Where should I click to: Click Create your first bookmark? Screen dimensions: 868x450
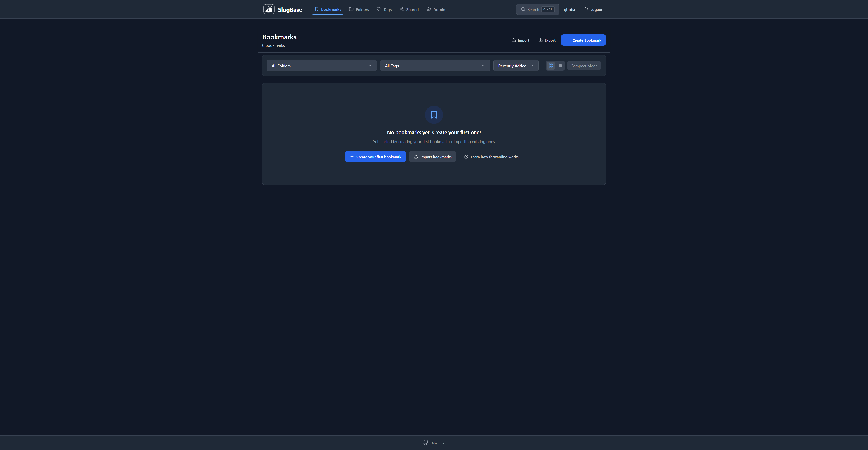[x=375, y=157]
